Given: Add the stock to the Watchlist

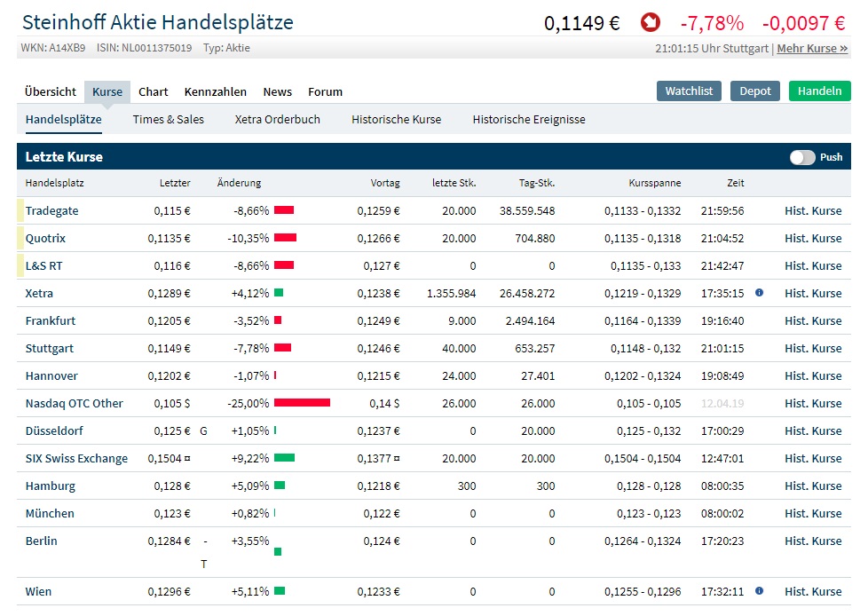Looking at the screenshot, I should (x=689, y=91).
